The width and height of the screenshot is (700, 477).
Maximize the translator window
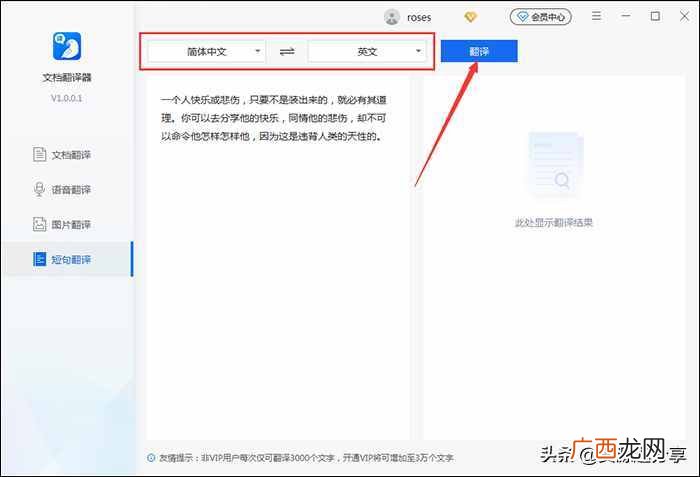655,16
